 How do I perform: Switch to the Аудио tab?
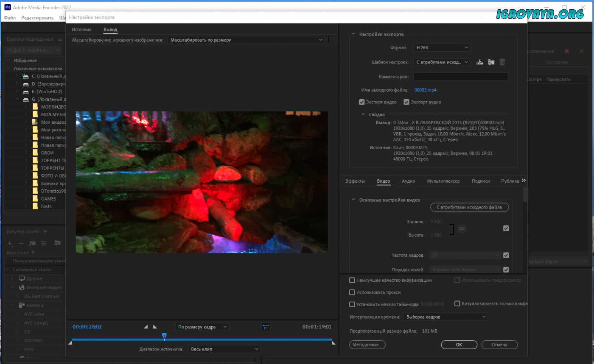(408, 181)
